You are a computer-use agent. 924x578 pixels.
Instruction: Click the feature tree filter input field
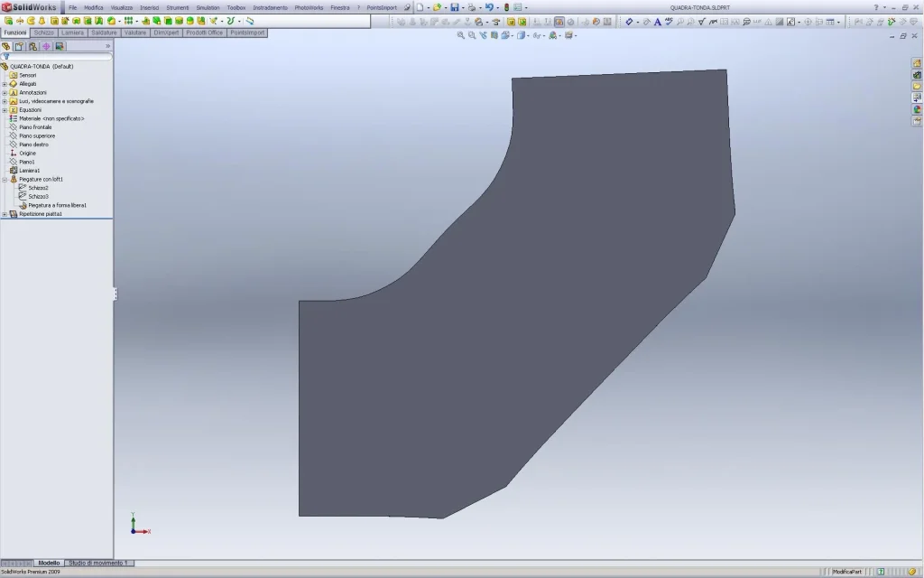(60, 56)
